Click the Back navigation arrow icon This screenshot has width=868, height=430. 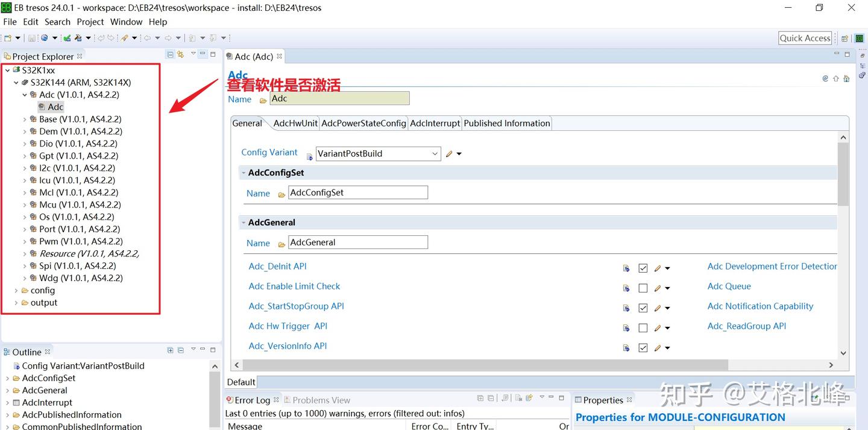click(x=147, y=38)
